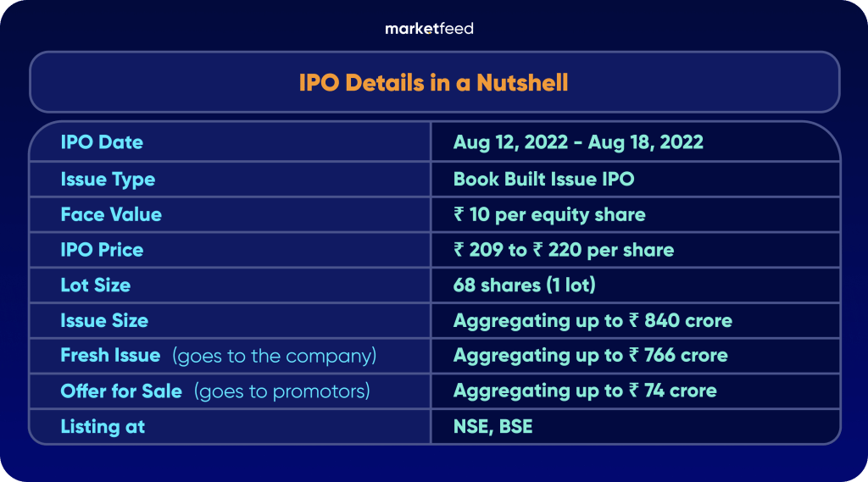Click the 'Fresh Issue' row label
Image resolution: width=868 pixels, height=482 pixels.
pos(110,356)
